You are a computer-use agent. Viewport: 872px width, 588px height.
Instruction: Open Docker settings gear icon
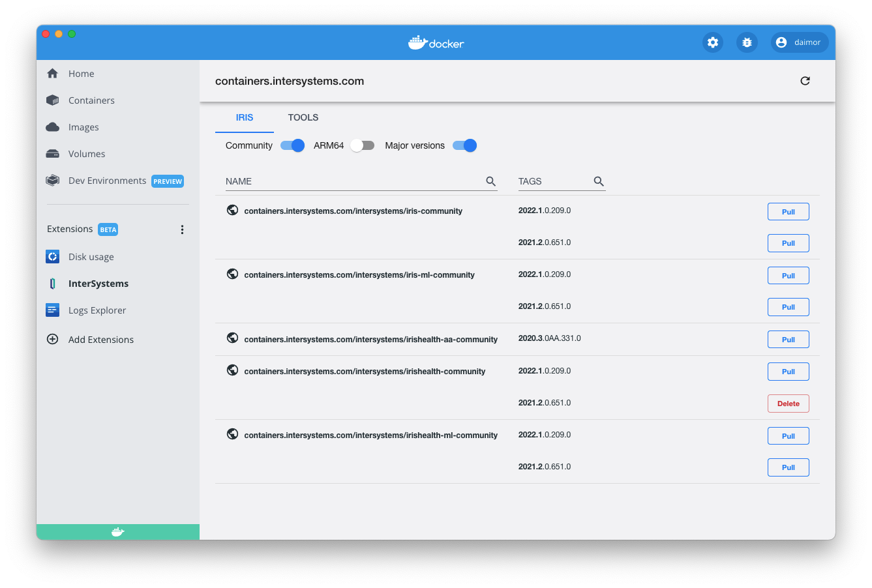(x=713, y=42)
